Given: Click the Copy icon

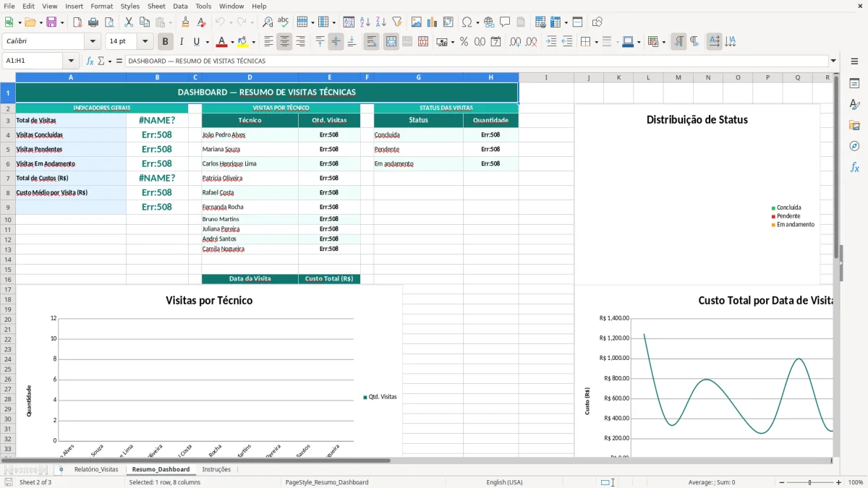Looking at the screenshot, I should [145, 22].
